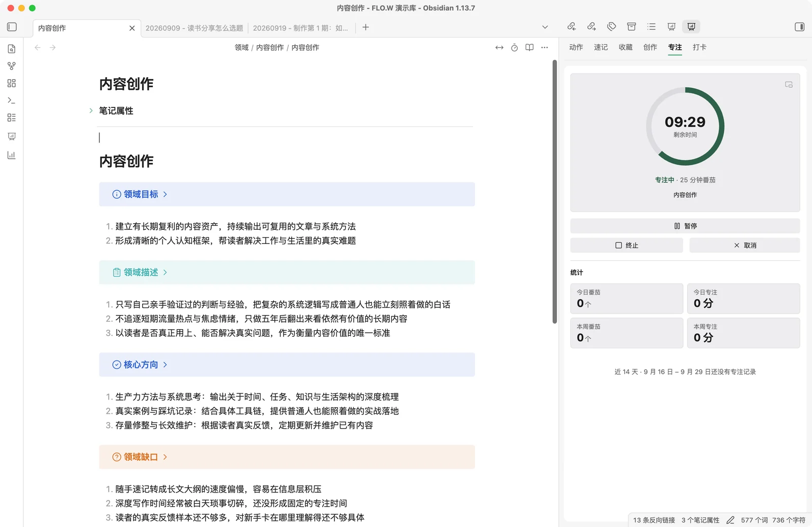Collapse the 领域缺口 callout
The image size is (812, 527).
tap(165, 457)
